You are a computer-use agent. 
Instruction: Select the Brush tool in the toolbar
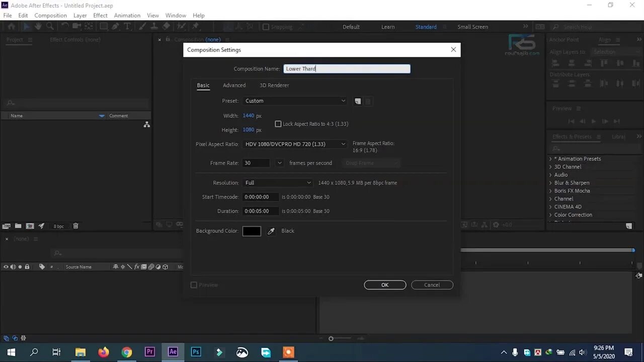point(143,27)
